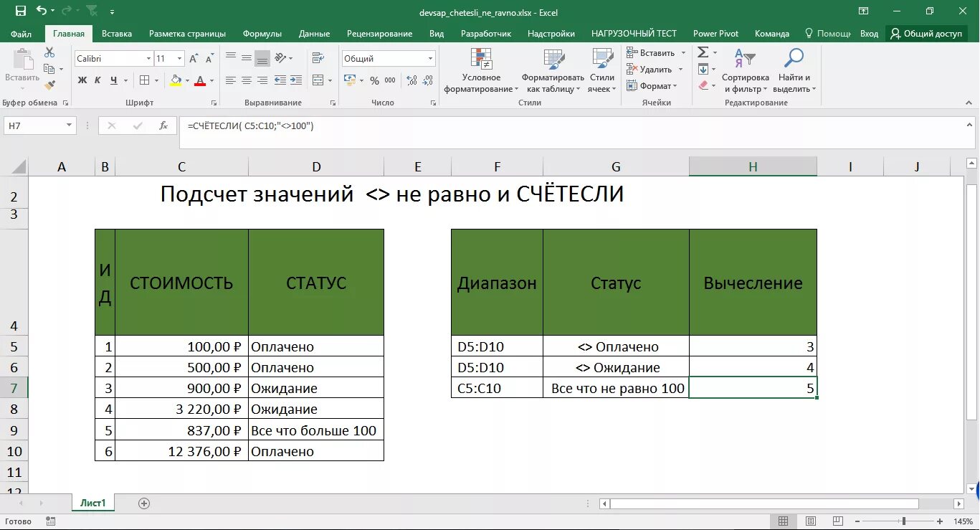The width and height of the screenshot is (980, 530).
Task: Apply the red font color
Action: click(201, 80)
